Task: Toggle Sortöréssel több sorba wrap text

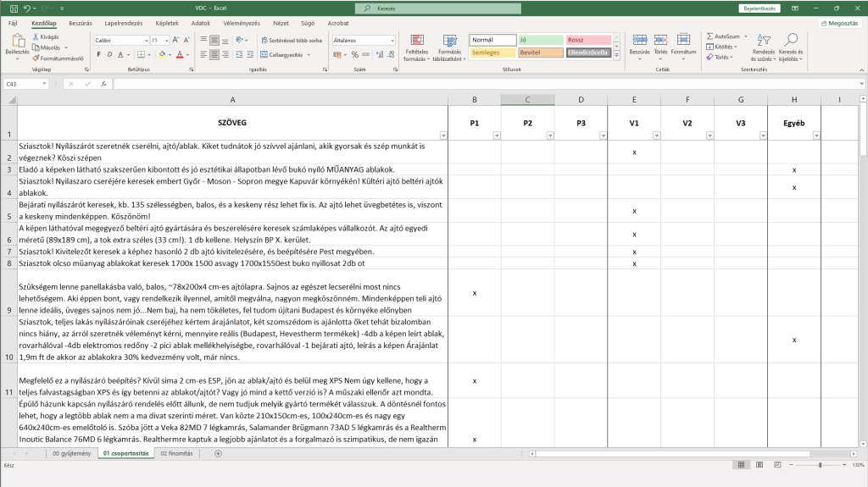Action: click(291, 40)
